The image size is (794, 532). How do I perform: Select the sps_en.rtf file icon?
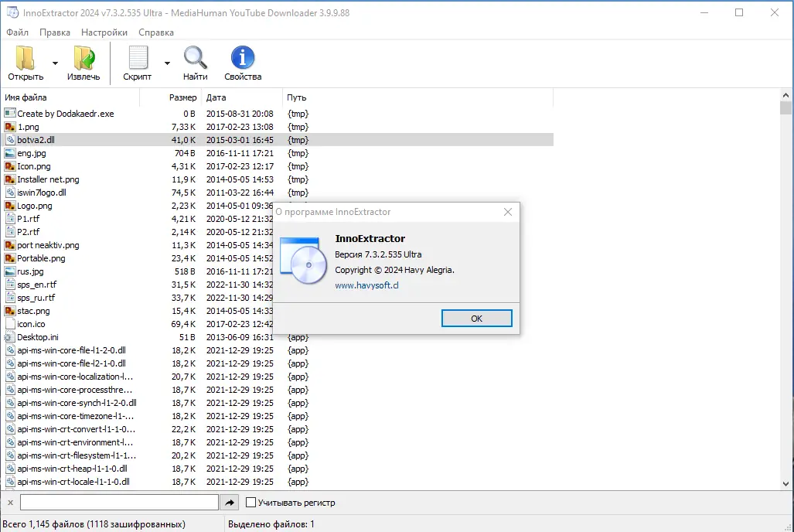9,285
